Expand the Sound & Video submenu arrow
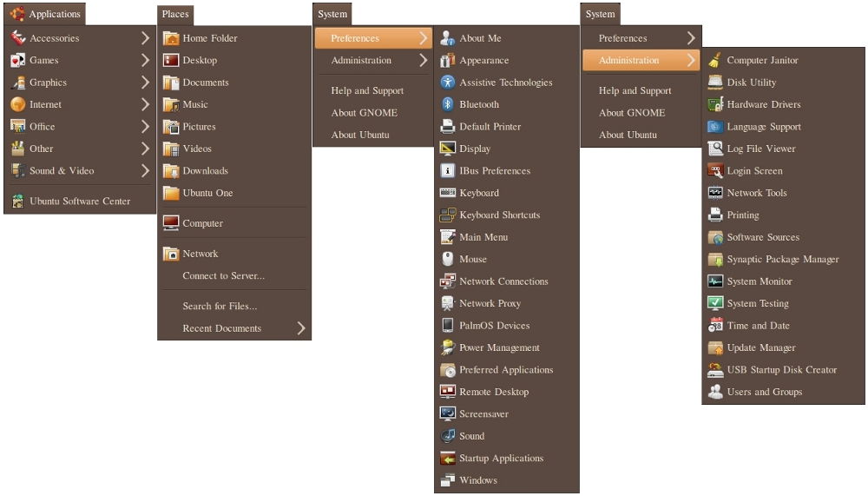The image size is (868, 496). (x=145, y=171)
